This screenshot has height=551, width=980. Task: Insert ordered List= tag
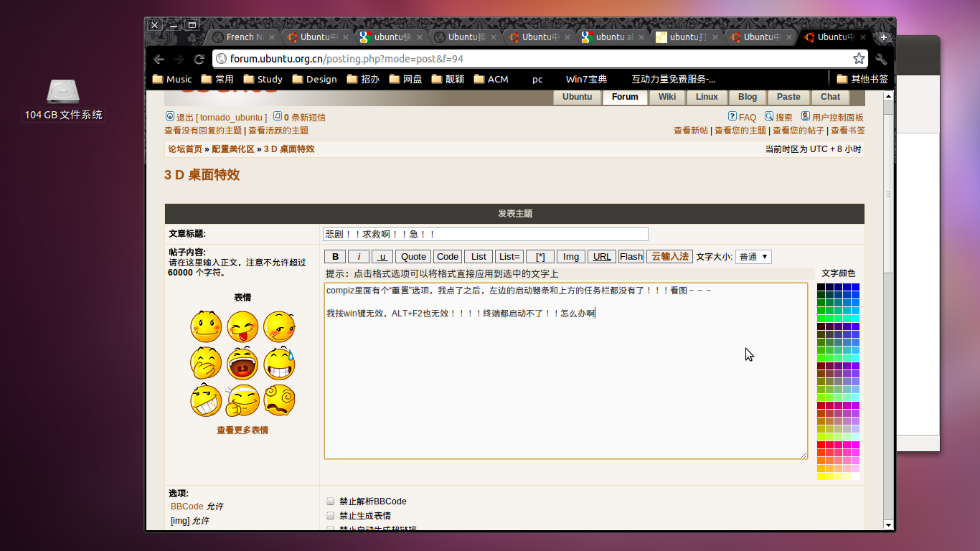pos(509,257)
